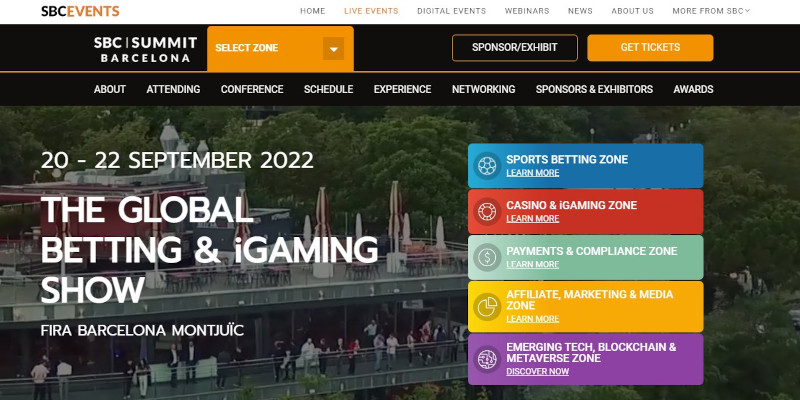Screen dimensions: 800x400
Task: Click the SBC Events logo
Action: (80, 11)
